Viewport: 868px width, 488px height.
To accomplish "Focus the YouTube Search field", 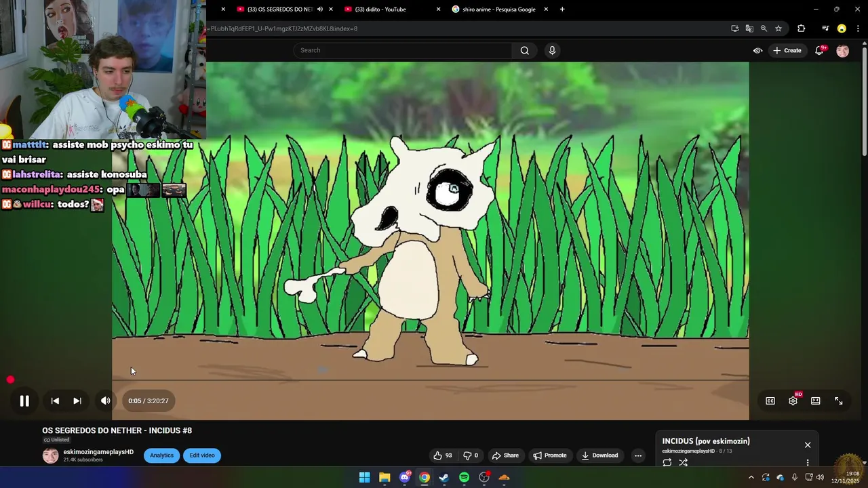I will click(403, 50).
